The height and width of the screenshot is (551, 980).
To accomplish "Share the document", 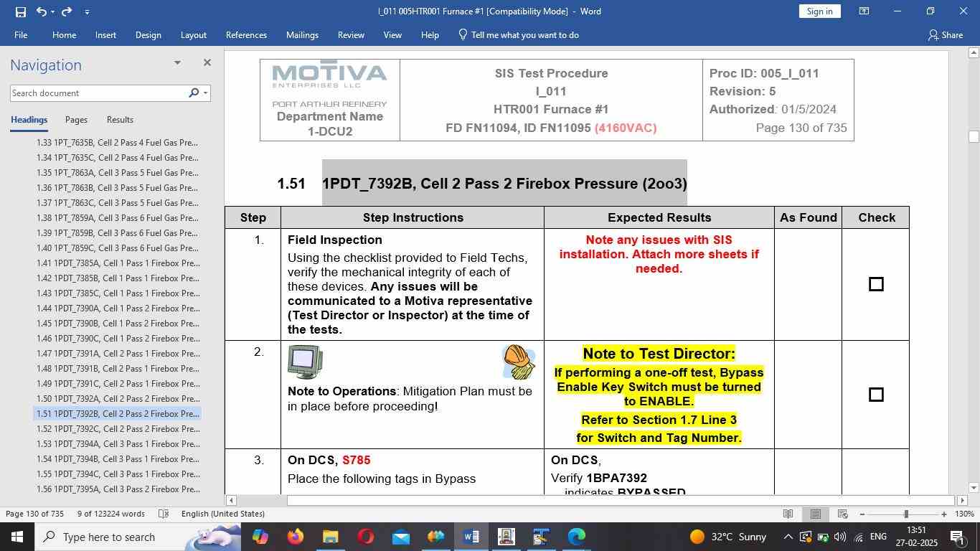I will point(945,35).
